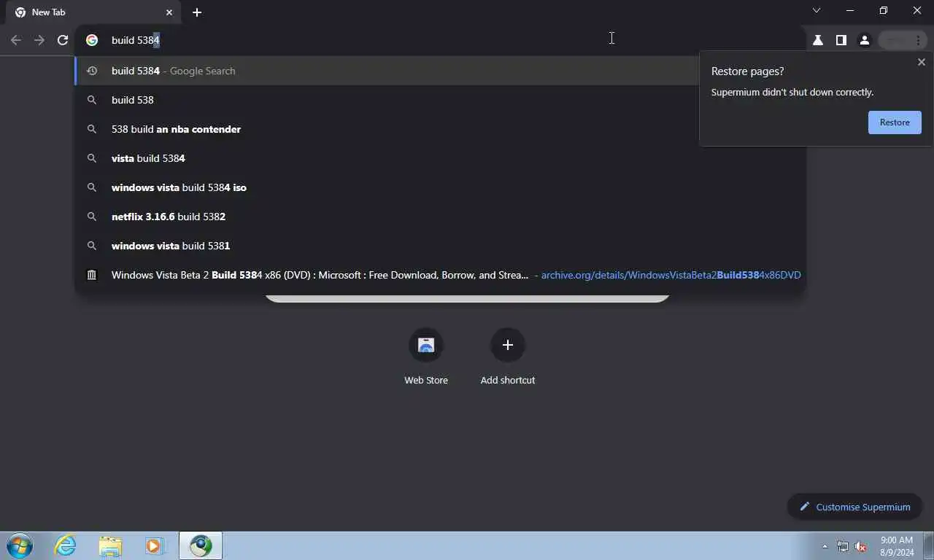Go back with the left arrow

point(16,40)
